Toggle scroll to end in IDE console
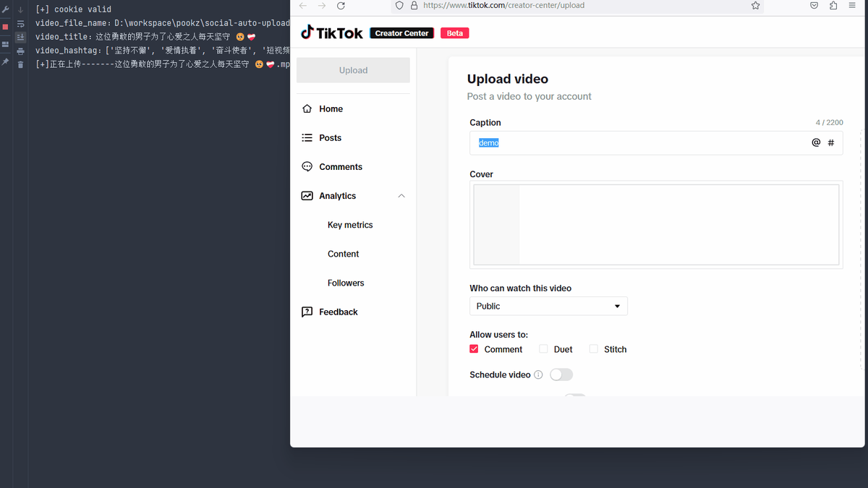 (20, 37)
